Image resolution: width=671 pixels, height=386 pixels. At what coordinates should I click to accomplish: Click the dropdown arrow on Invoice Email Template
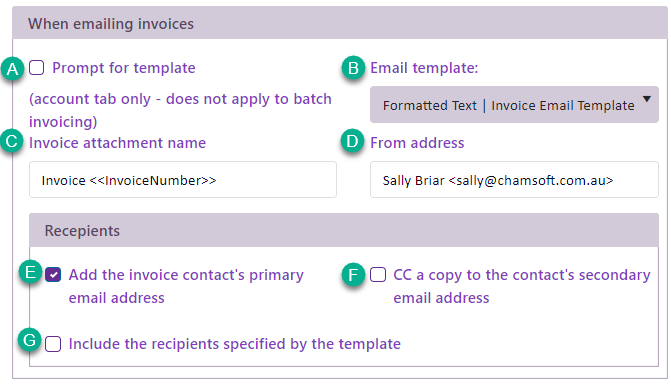647,99
